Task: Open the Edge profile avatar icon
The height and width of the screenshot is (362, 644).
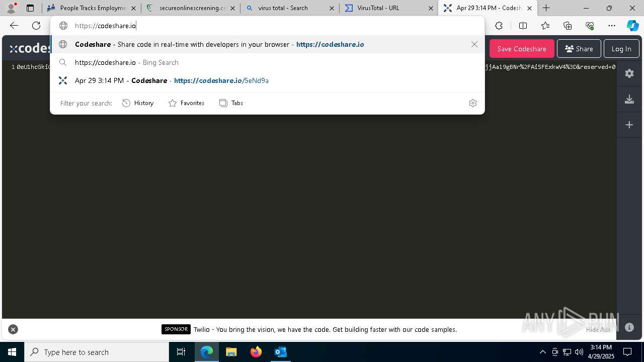Action: (11, 8)
